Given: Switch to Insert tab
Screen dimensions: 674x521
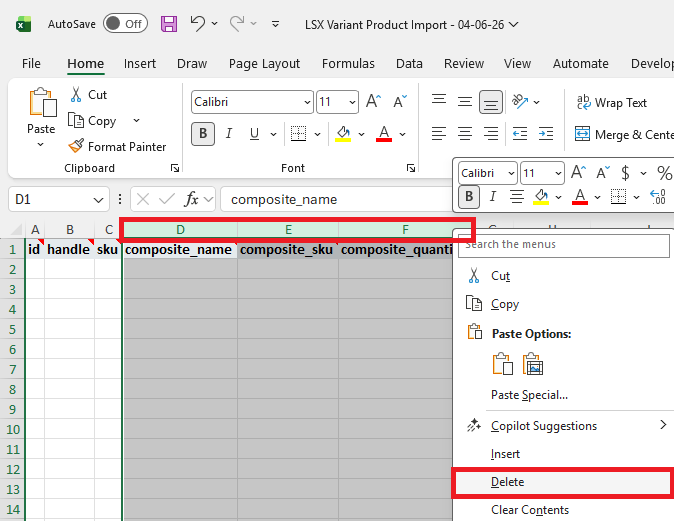Looking at the screenshot, I should pyautogui.click(x=140, y=64).
